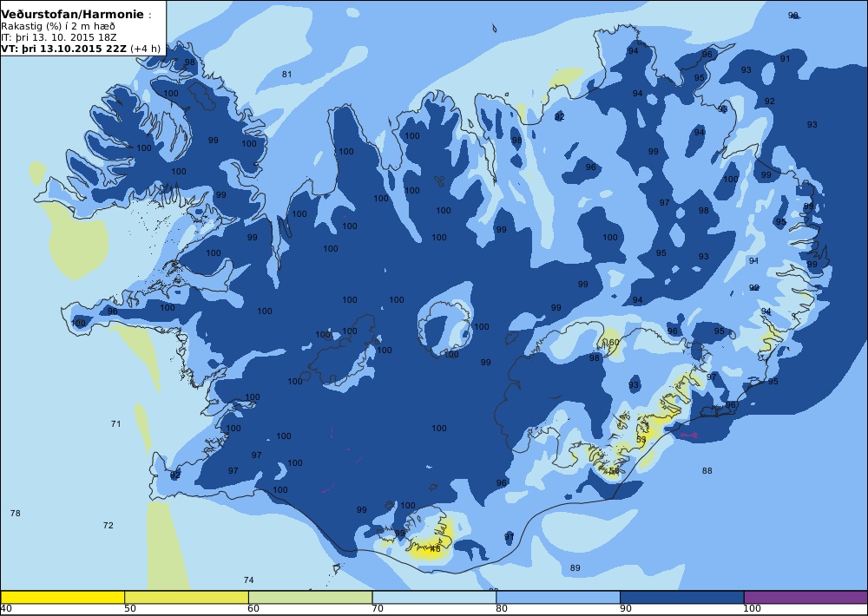Screen dimensions: 868x616
Task: Click the humidity value 89 on the map
Action: [575, 568]
